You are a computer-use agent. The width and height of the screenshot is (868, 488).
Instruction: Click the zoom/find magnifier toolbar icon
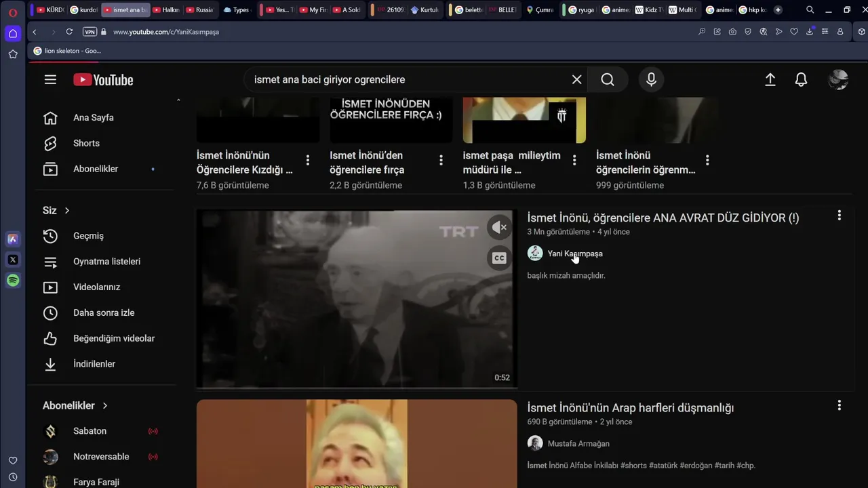coord(702,32)
